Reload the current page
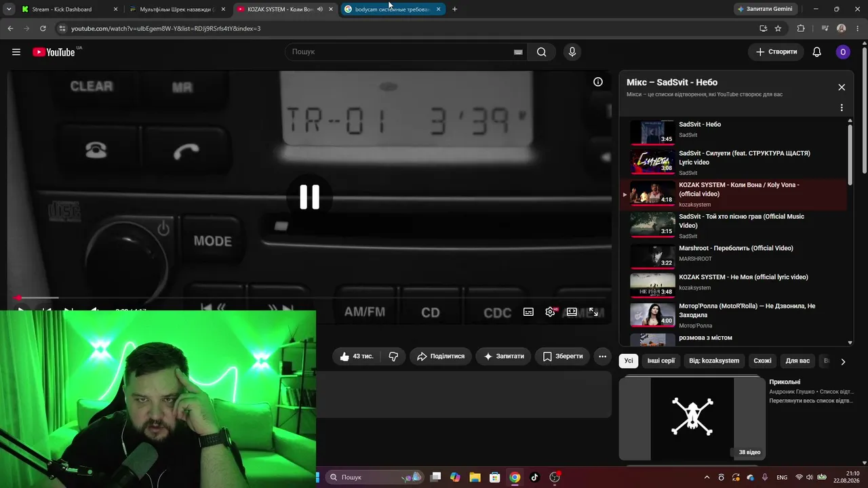The height and width of the screenshot is (488, 868). (43, 28)
